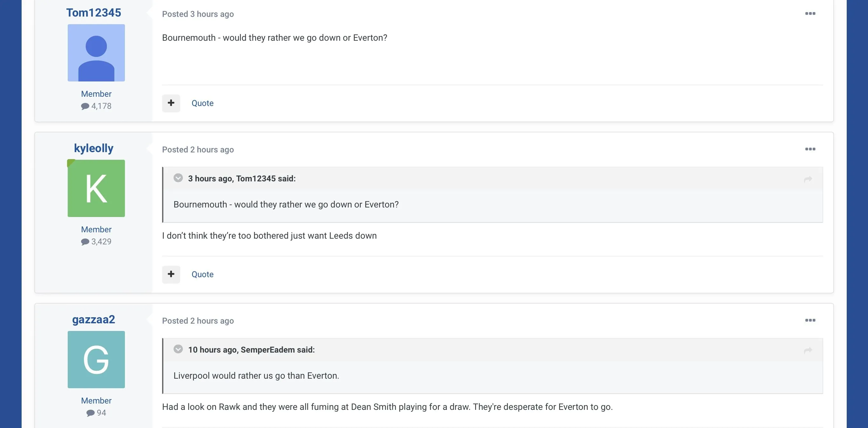Image resolution: width=868 pixels, height=428 pixels.
Task: Open three-dot menu on kyleolly's post
Action: (810, 149)
